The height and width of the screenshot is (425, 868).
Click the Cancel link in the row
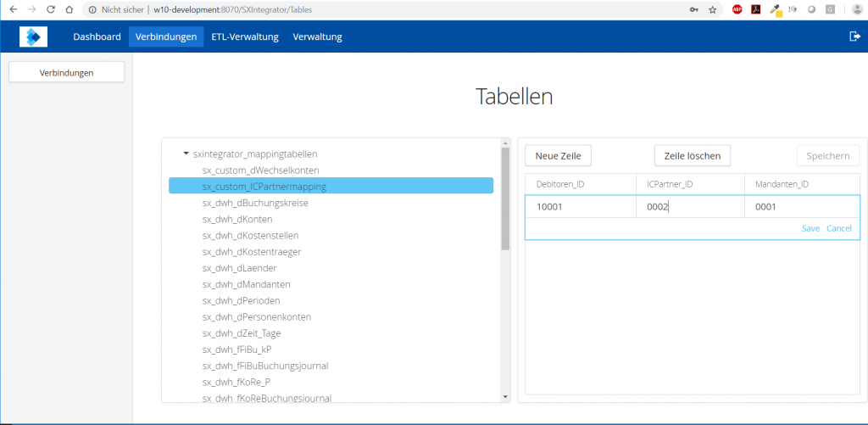coord(839,228)
